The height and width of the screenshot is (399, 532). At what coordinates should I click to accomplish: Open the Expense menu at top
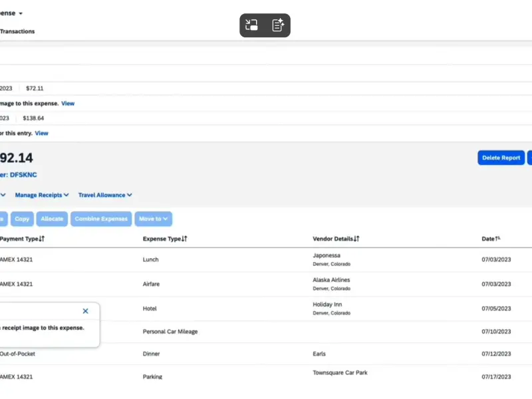tap(12, 13)
